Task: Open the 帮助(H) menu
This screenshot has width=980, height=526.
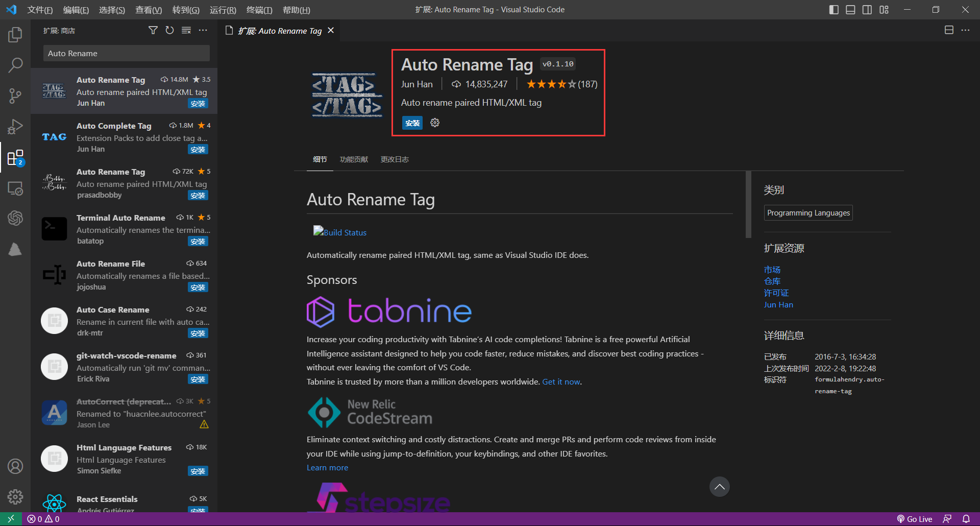Action: tap(296, 10)
